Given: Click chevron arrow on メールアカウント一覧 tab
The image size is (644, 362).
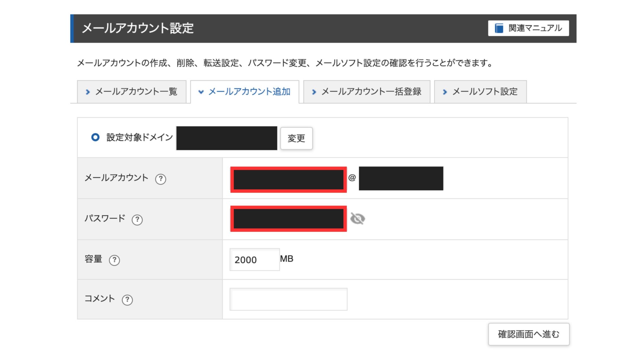Looking at the screenshot, I should click(x=88, y=92).
